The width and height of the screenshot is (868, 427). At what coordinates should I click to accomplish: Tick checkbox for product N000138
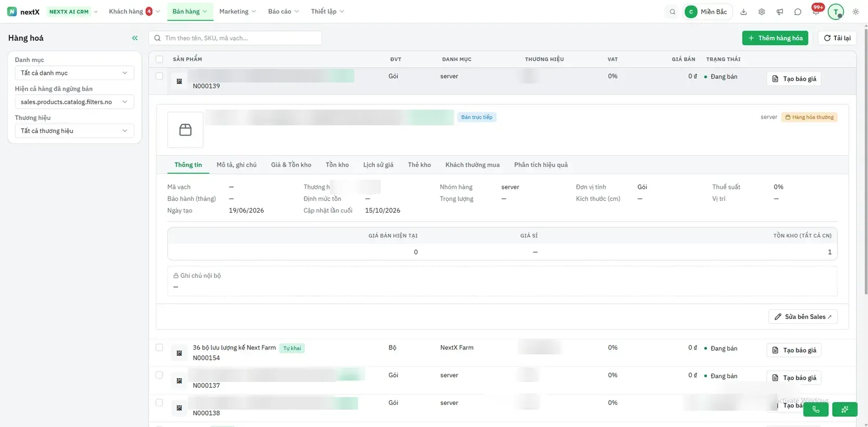pyautogui.click(x=159, y=403)
